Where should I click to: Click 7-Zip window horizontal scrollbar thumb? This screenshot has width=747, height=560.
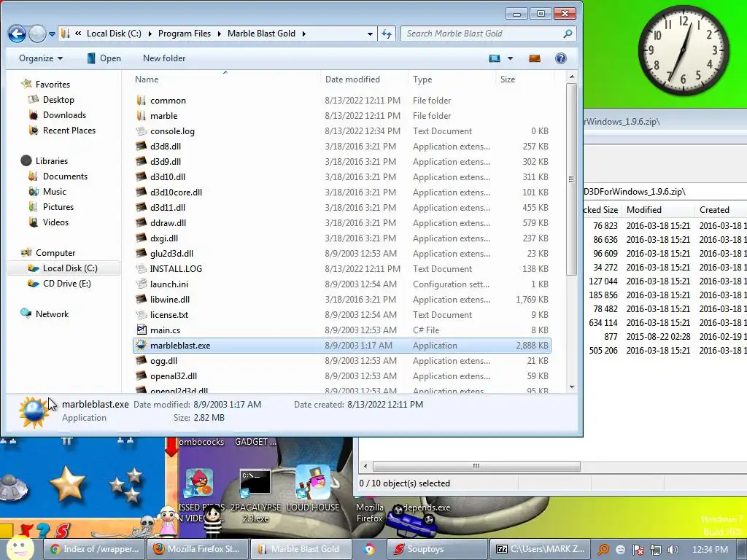(476, 466)
